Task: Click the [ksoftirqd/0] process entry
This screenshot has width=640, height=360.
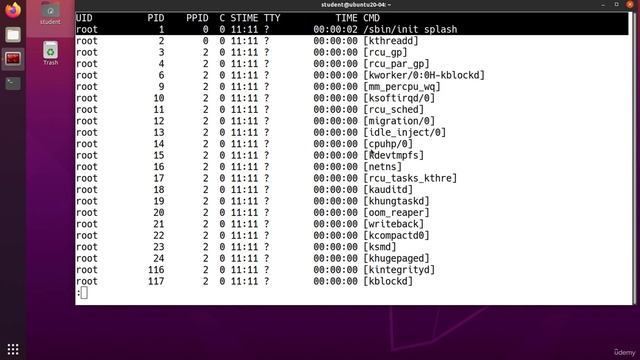Action: (x=399, y=98)
